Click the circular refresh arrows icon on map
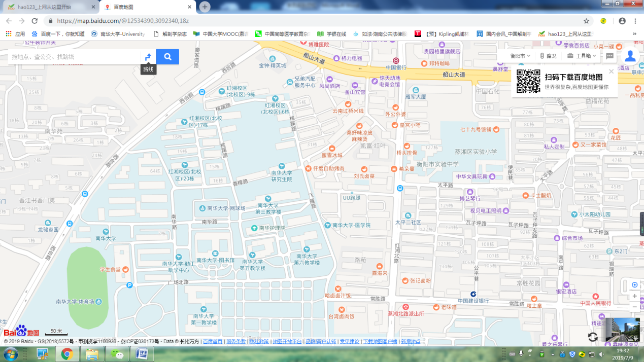The width and height of the screenshot is (644, 362). 592,337
